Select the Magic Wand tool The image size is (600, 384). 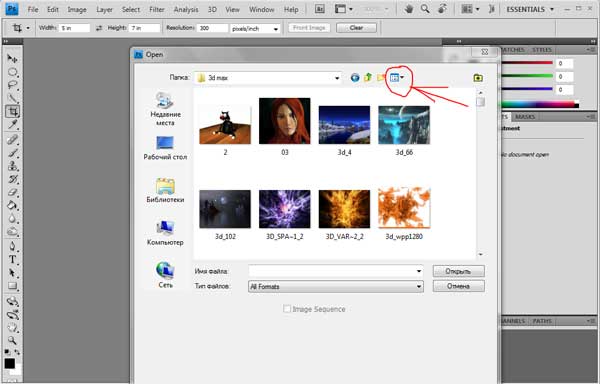tap(12, 98)
